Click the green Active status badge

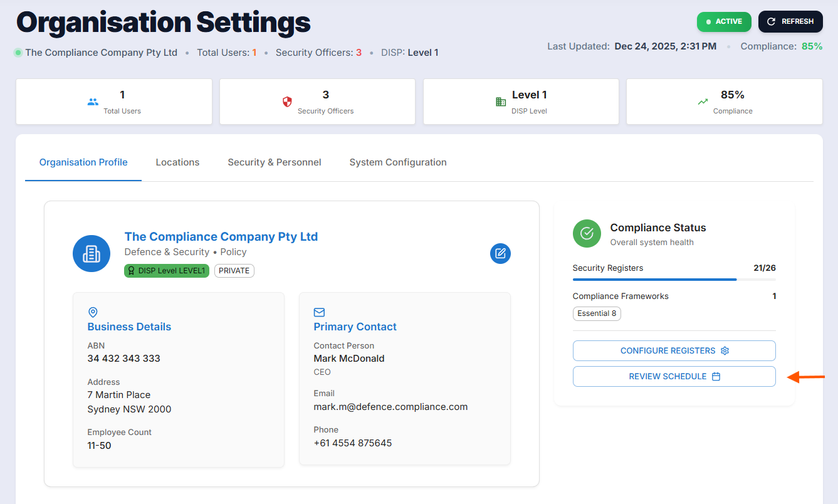tap(723, 21)
